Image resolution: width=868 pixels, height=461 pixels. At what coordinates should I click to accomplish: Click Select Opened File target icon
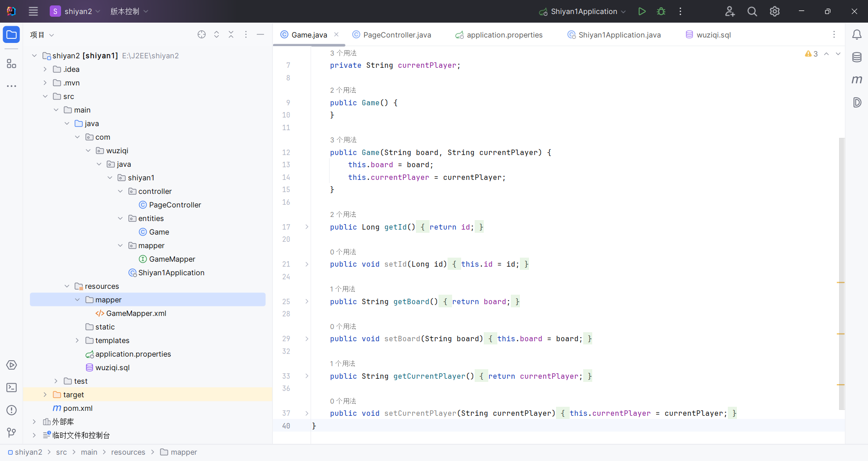point(202,35)
